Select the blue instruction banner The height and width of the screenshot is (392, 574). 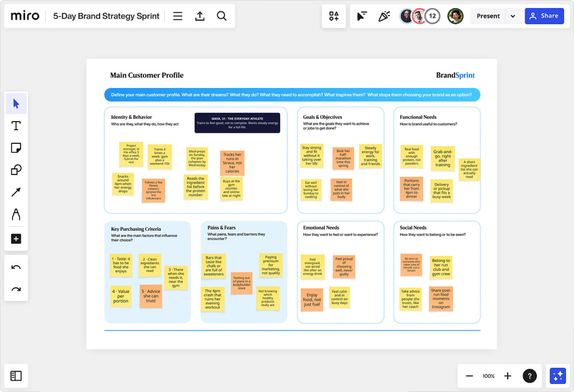292,95
